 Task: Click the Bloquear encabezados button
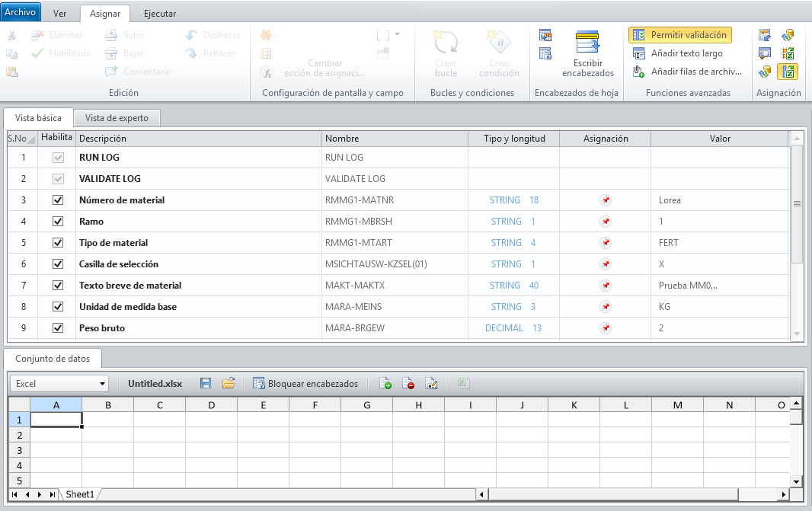305,383
